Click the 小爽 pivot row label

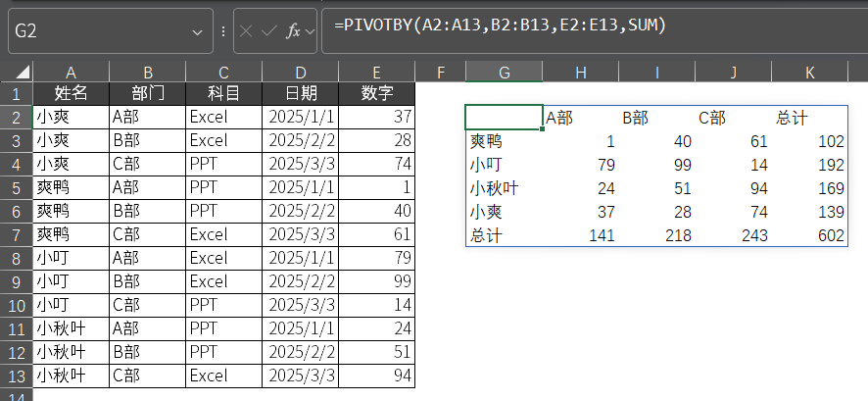point(505,212)
